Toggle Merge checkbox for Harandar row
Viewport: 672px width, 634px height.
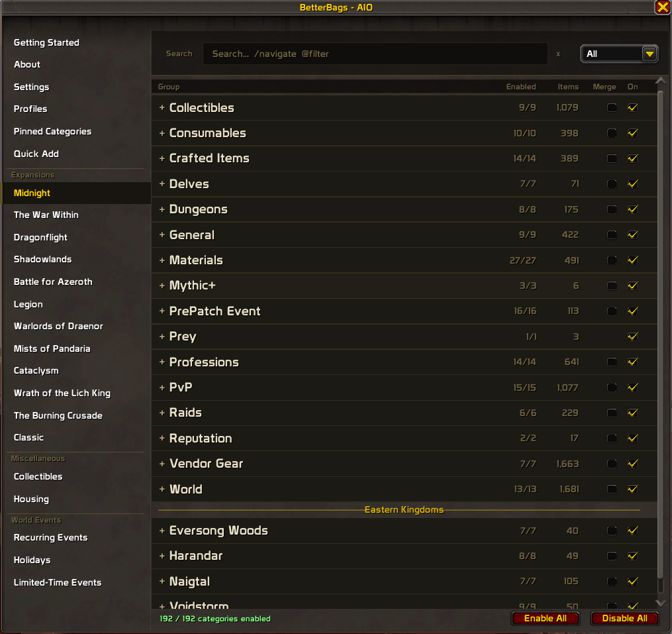point(612,556)
